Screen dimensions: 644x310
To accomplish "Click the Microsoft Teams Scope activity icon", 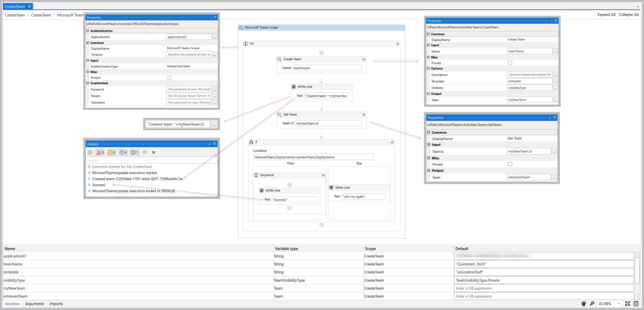I will tap(241, 27).
